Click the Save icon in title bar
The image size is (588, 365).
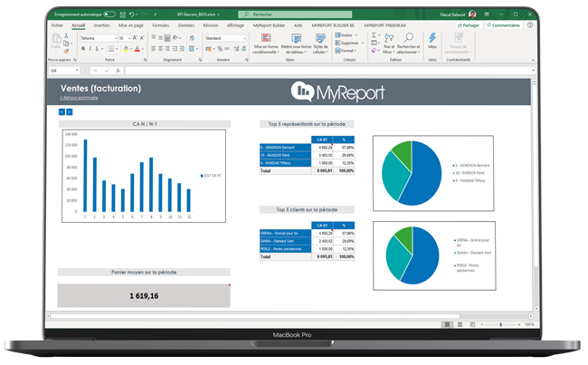click(x=123, y=14)
